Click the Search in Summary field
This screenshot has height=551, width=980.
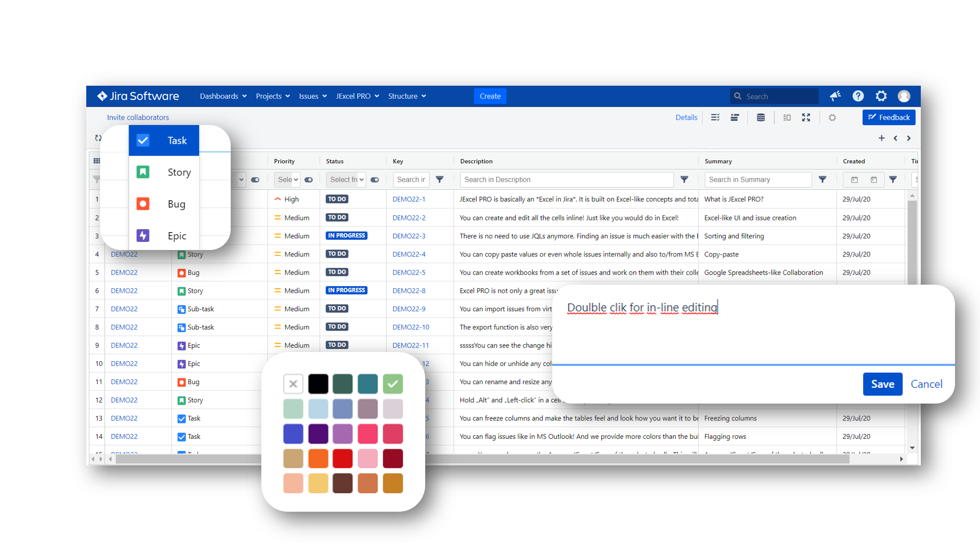point(758,180)
